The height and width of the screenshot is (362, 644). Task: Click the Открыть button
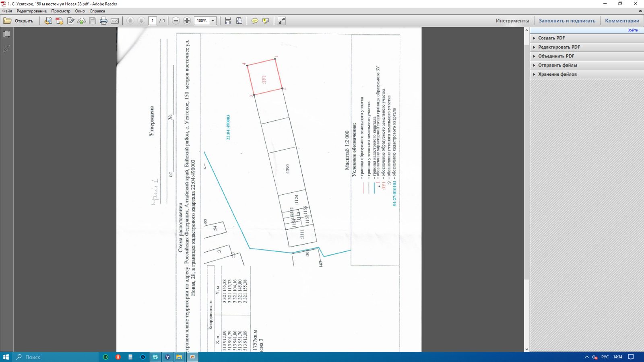click(x=19, y=21)
